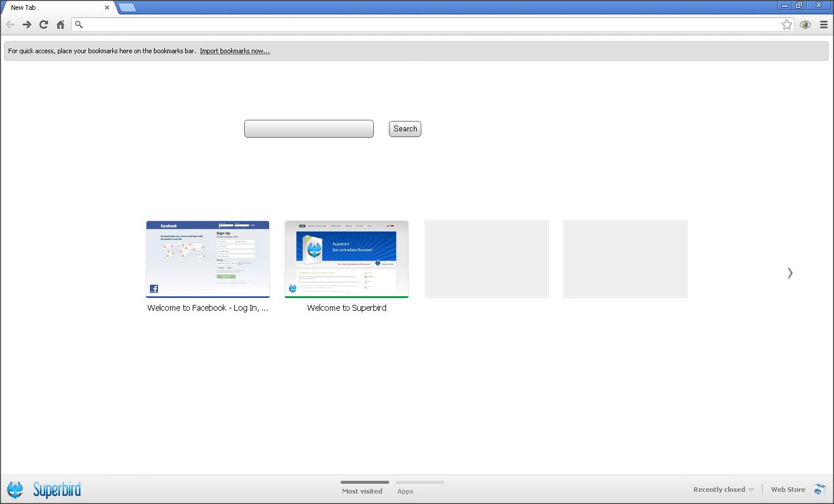This screenshot has height=504, width=834.
Task: Open the Web Store link
Action: tap(788, 490)
